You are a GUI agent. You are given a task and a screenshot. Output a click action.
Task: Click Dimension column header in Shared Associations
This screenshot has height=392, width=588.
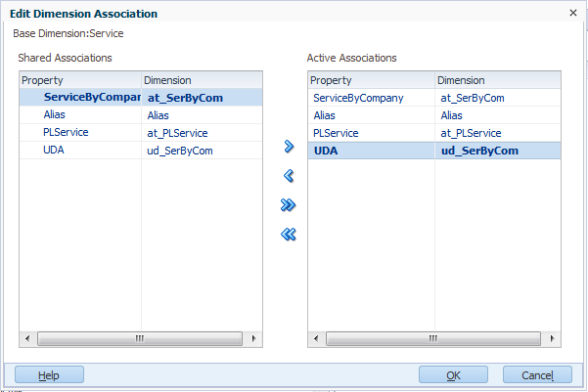[202, 80]
